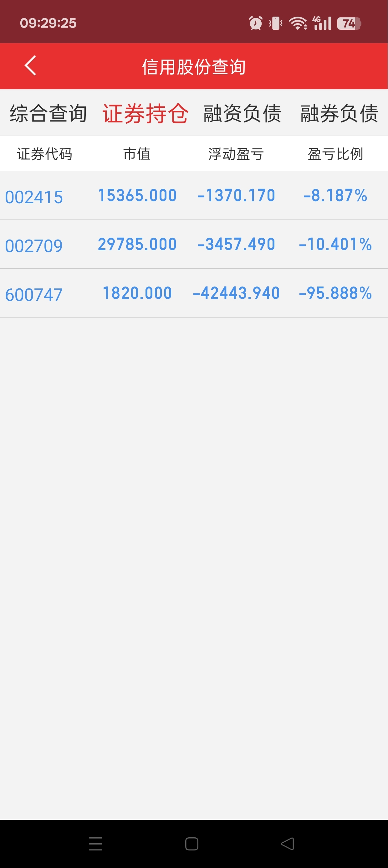Switch to 综合查询 tab

tap(48, 113)
